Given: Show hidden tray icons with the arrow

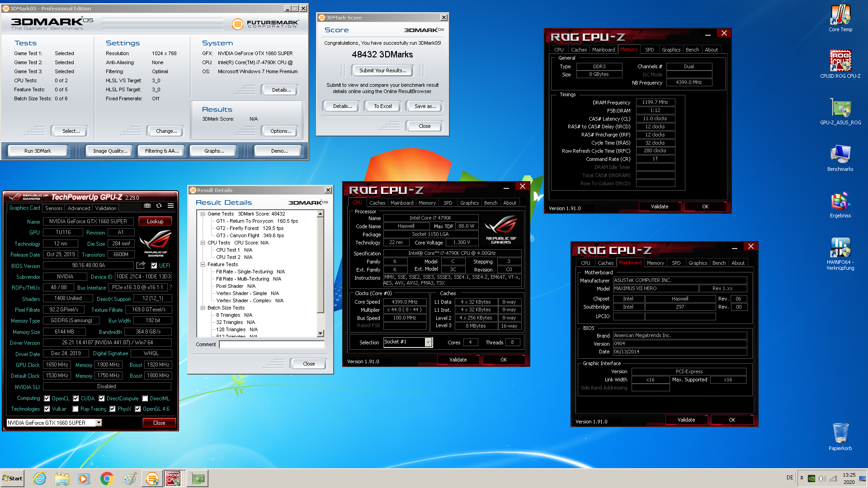Looking at the screenshot, I should 802,478.
